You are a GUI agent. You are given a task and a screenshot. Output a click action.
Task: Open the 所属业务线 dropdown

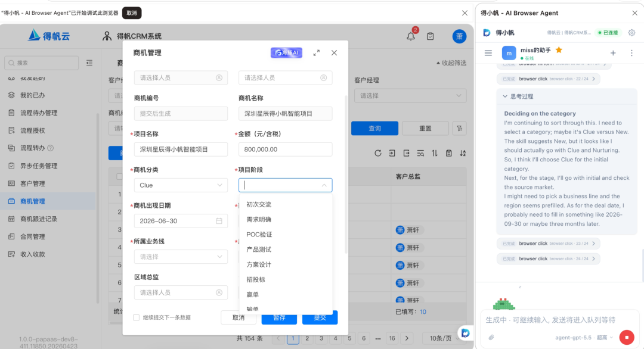coord(181,257)
